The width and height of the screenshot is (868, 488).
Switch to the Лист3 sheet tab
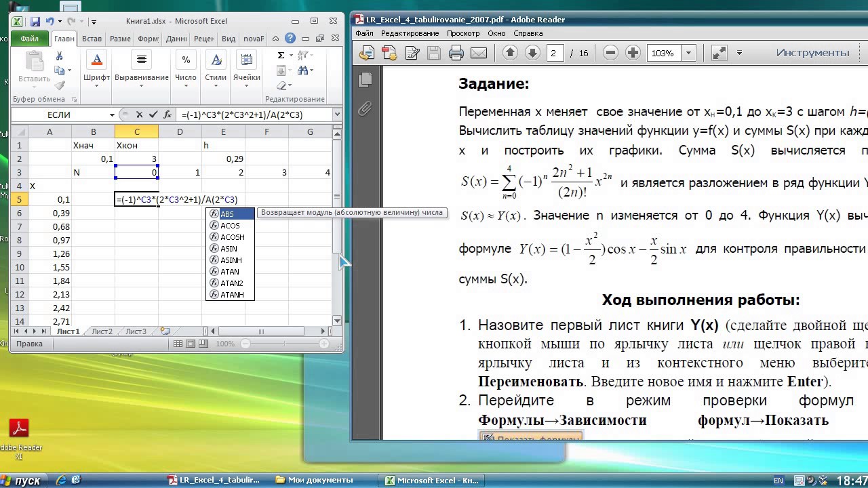(136, 331)
